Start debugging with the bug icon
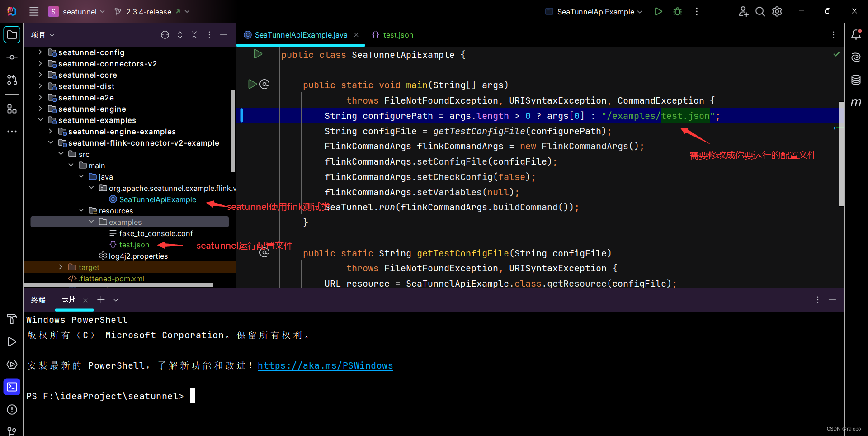 tap(677, 12)
